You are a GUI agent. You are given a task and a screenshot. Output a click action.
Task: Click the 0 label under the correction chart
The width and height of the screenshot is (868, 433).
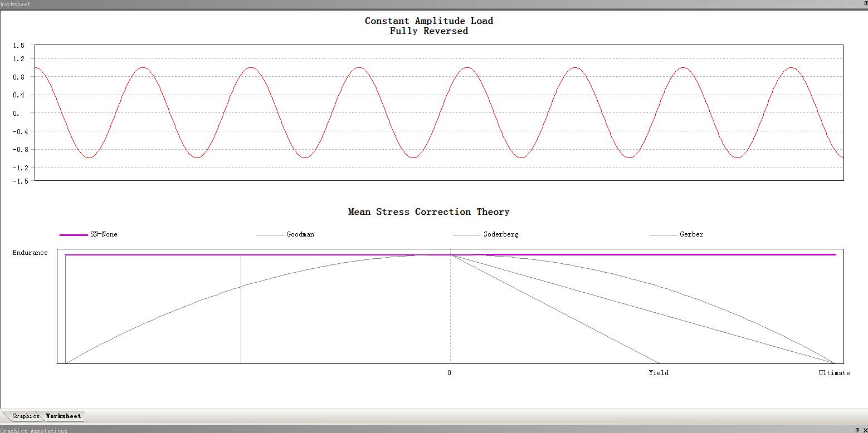(x=449, y=373)
